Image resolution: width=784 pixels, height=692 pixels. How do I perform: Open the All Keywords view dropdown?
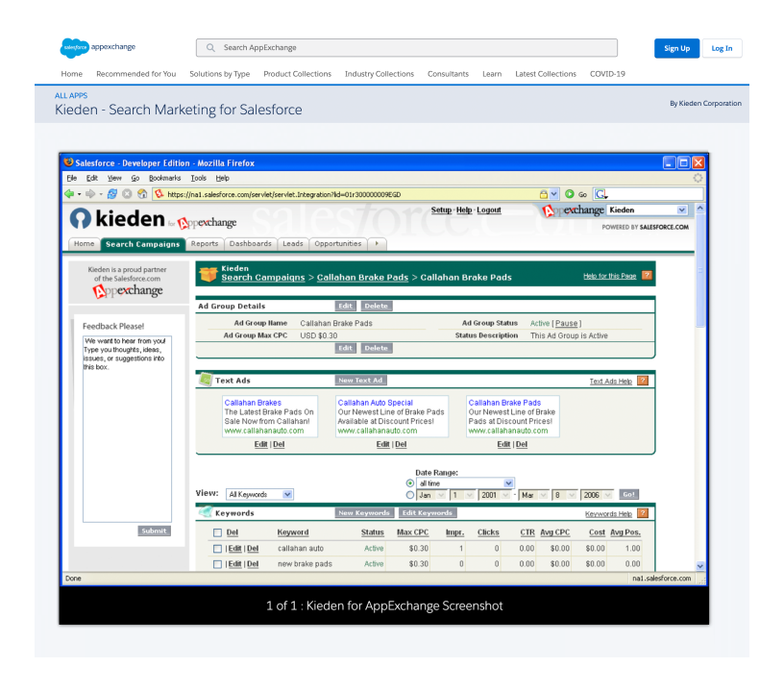[x=259, y=495]
